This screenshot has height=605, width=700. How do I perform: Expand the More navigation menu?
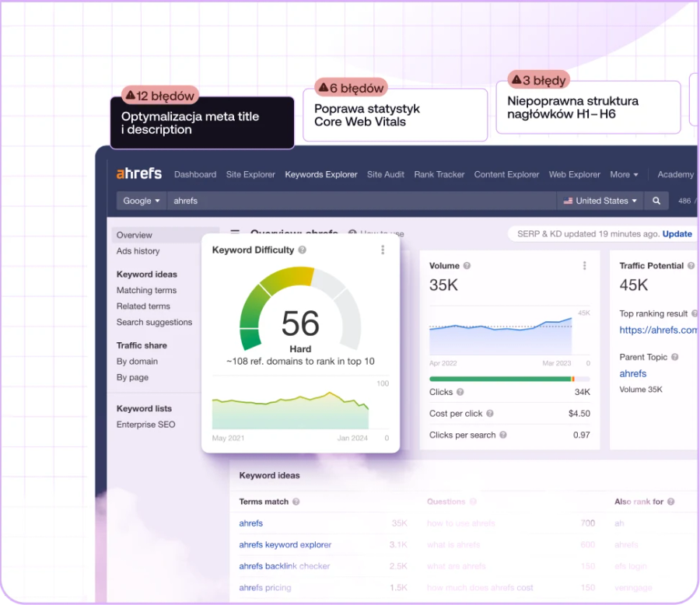(624, 175)
